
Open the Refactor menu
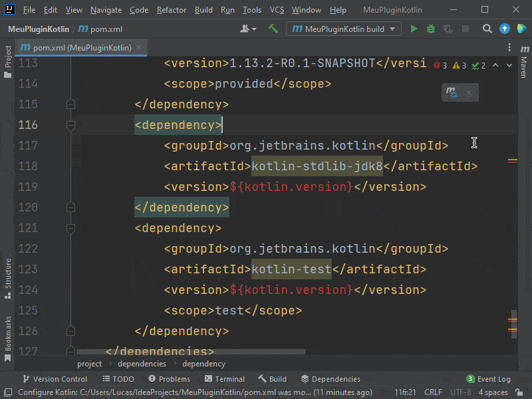(x=172, y=10)
